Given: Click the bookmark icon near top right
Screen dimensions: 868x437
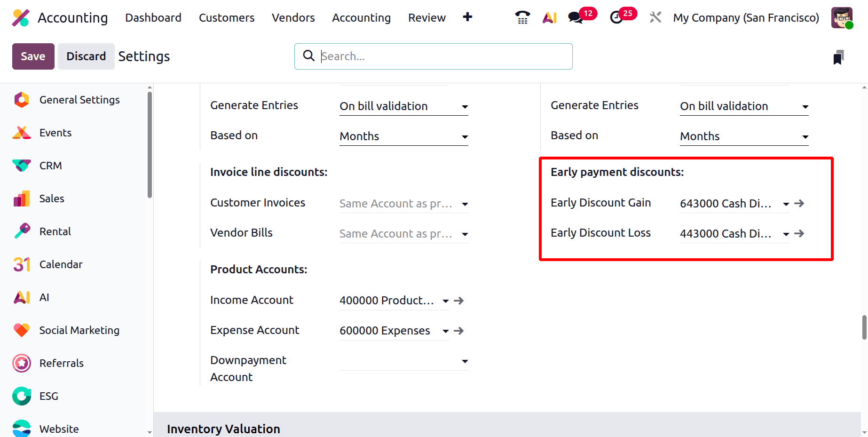Looking at the screenshot, I should pos(839,56).
